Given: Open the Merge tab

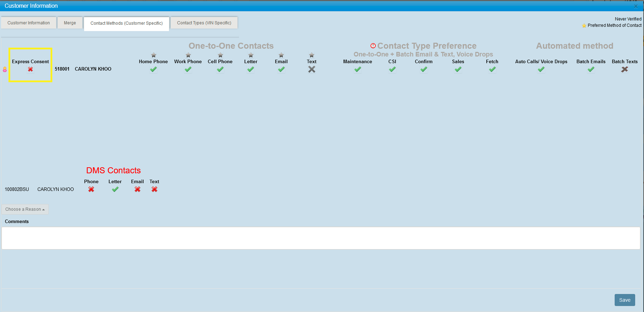Looking at the screenshot, I should pos(70,23).
